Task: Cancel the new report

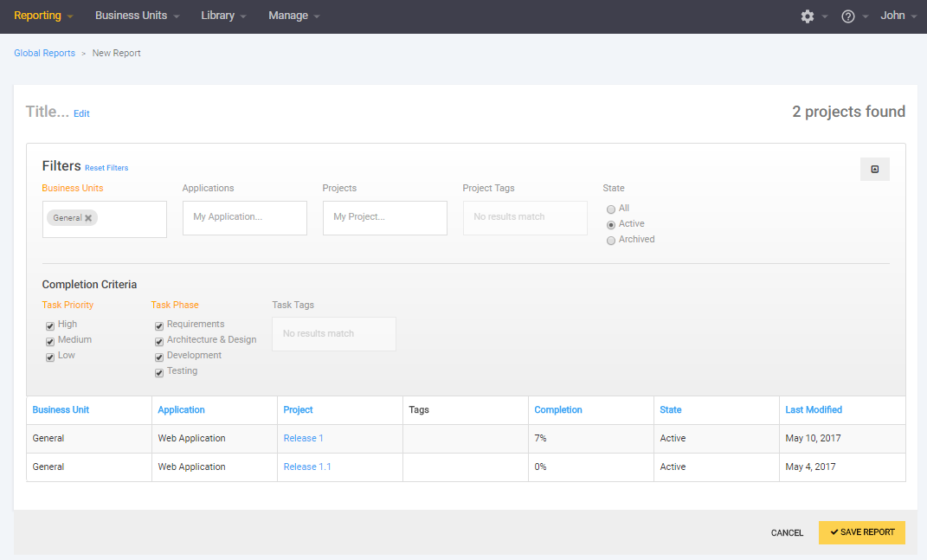Action: click(787, 533)
